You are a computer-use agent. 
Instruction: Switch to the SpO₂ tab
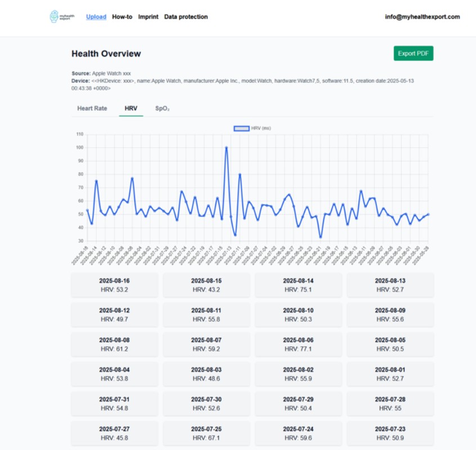tap(163, 108)
